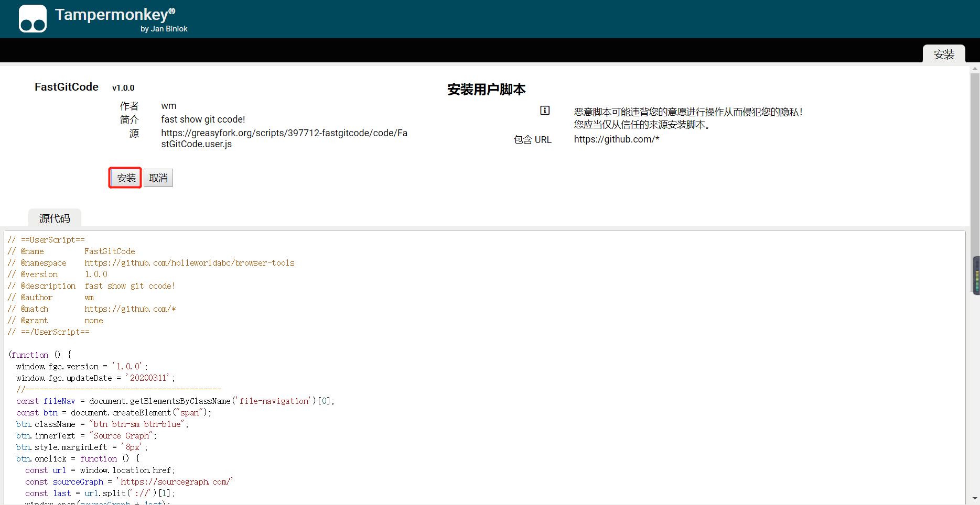The height and width of the screenshot is (505, 980).
Task: Select the 安装 tab at top right
Action: pos(944,54)
